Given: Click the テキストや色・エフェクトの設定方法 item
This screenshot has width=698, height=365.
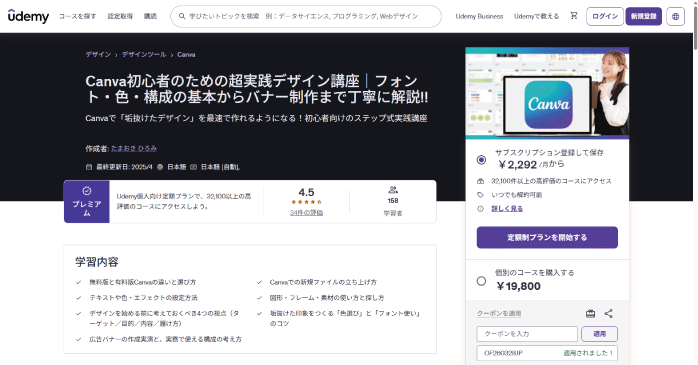Looking at the screenshot, I should [x=143, y=298].
